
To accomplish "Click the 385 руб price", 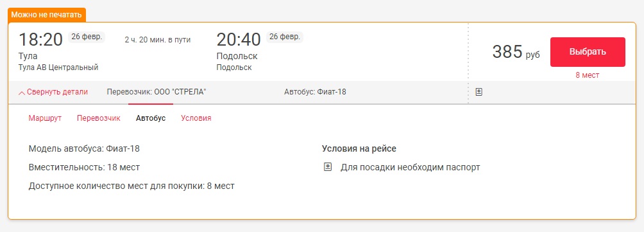I will point(516,52).
